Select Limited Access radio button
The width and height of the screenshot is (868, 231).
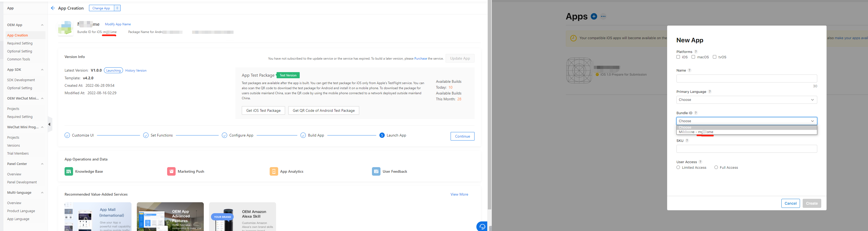(x=678, y=167)
